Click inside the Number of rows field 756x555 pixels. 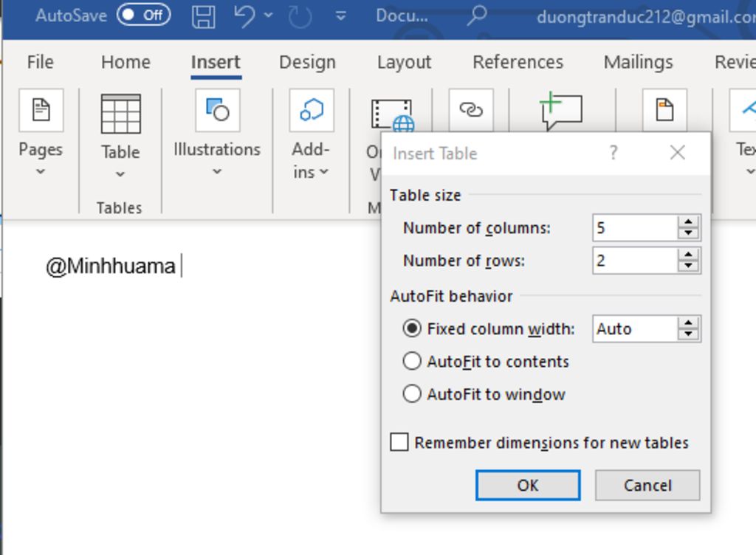(x=633, y=261)
